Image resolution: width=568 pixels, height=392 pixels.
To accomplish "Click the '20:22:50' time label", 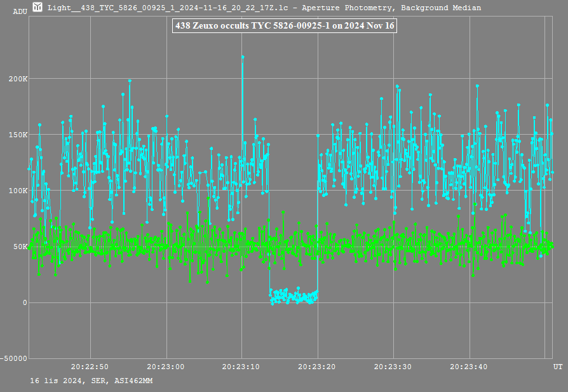I will point(90,367).
